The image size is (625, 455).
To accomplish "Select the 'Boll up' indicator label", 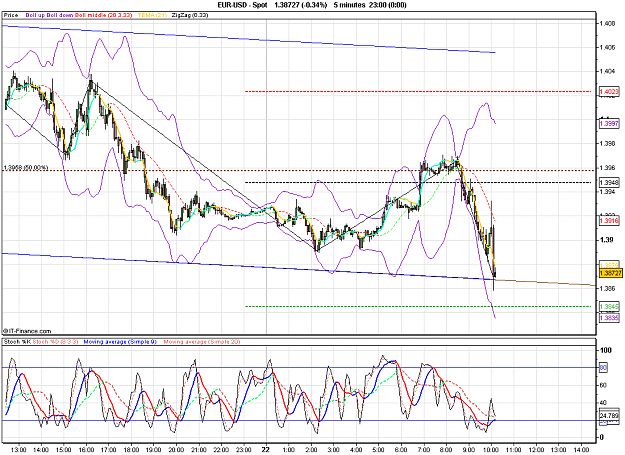I will tap(35, 15).
